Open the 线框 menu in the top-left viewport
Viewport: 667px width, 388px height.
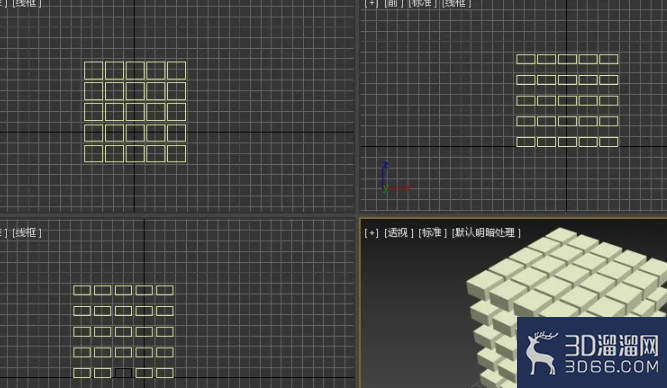27,3
